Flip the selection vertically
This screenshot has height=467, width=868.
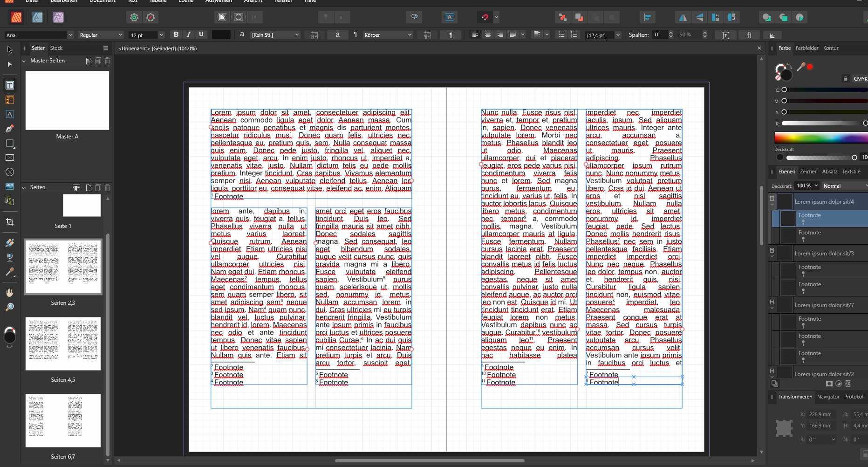699,18
